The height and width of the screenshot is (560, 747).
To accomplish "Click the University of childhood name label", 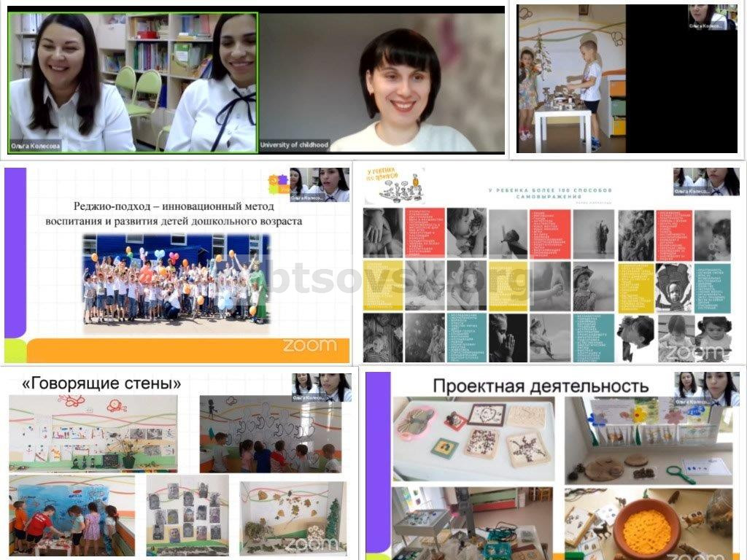I will pos(295,145).
